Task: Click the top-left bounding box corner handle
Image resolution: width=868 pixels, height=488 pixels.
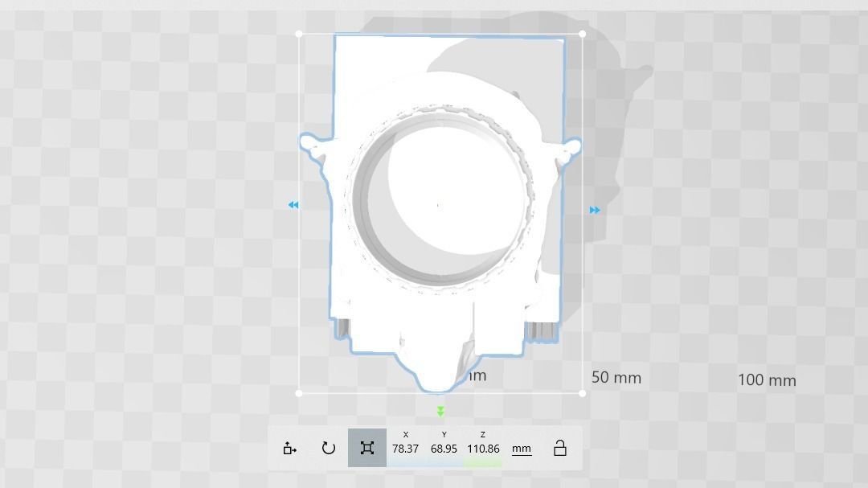Action: [299, 34]
